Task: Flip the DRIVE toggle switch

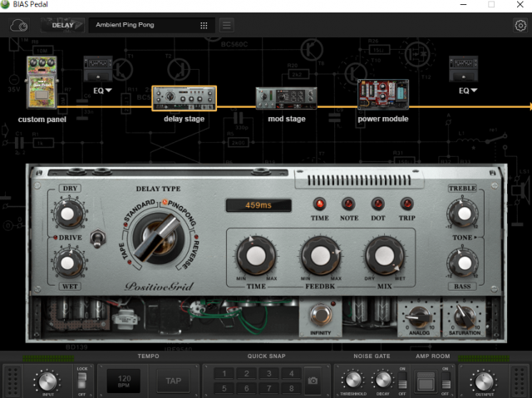Action: point(98,238)
